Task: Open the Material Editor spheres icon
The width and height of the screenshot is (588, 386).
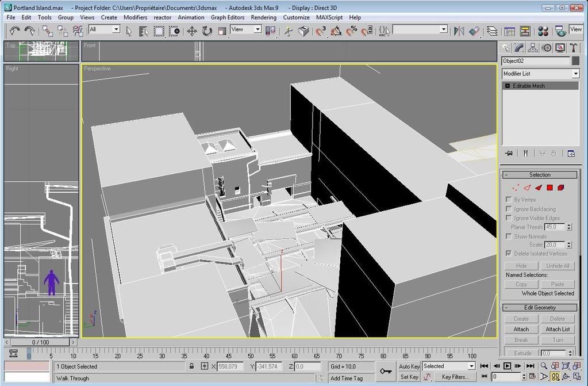Action: [x=543, y=31]
